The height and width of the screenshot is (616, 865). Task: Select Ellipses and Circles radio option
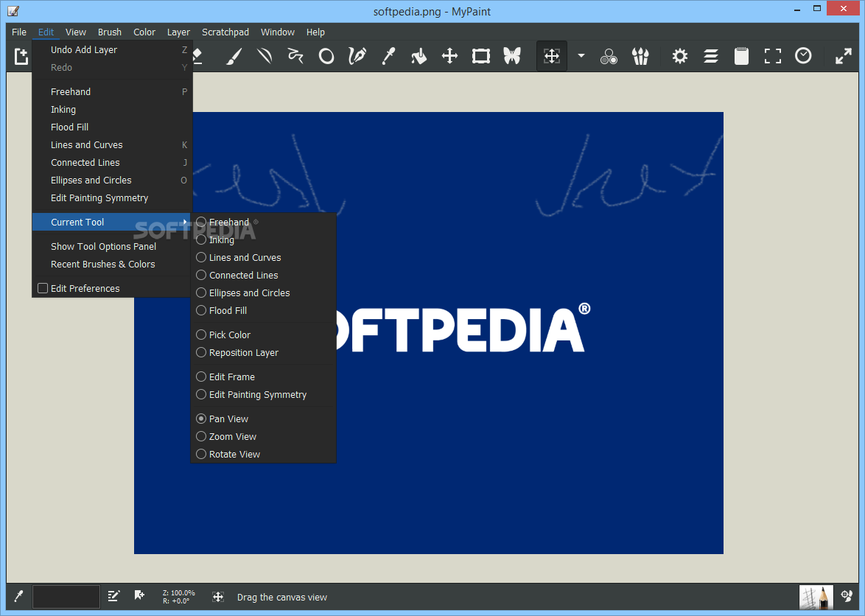pos(201,293)
